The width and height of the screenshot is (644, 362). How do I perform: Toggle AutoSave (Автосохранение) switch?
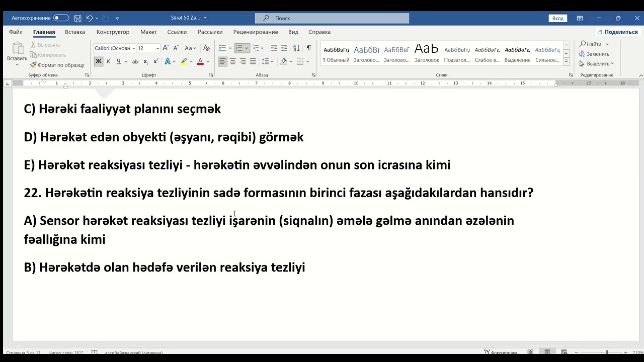click(x=61, y=18)
